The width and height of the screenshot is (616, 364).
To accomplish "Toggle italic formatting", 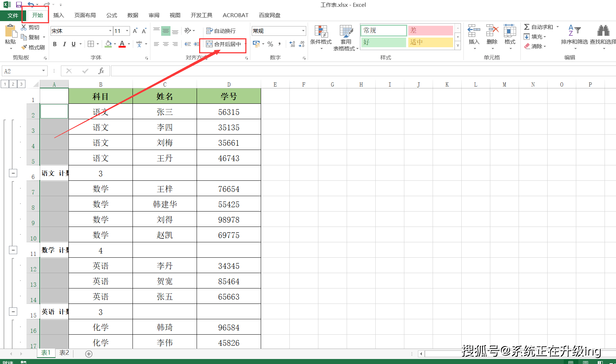I will [x=64, y=44].
